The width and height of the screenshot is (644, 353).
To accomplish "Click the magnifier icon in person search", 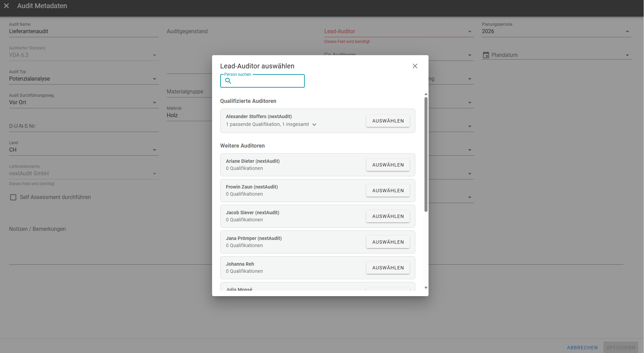I will pos(228,81).
